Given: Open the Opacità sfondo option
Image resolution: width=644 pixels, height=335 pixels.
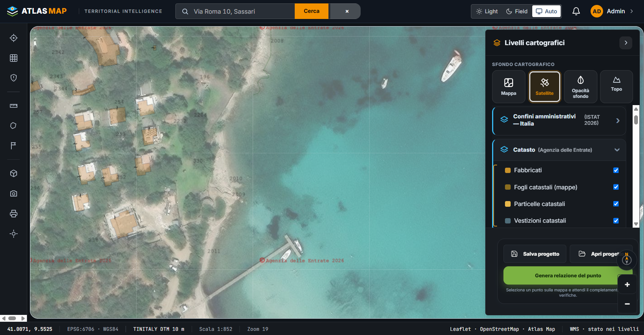Looking at the screenshot, I should pos(581,87).
